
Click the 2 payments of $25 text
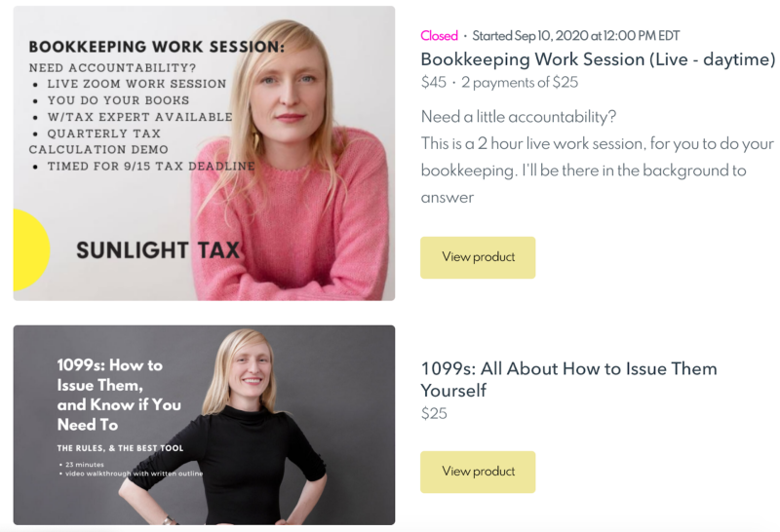click(x=520, y=82)
